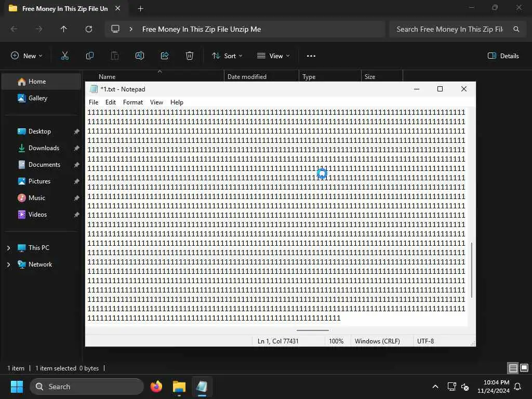The height and width of the screenshot is (399, 532).
Task: Expand This PC in navigation pane
Action: [x=8, y=248]
